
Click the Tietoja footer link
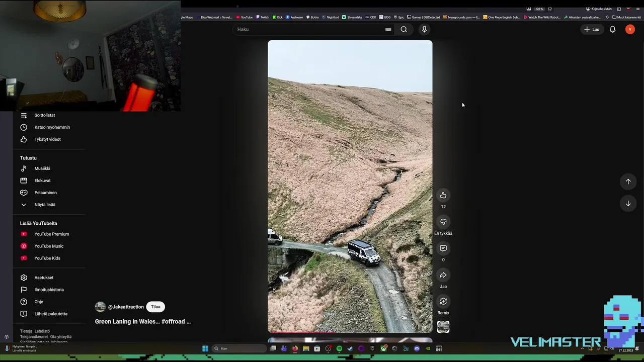click(26, 331)
